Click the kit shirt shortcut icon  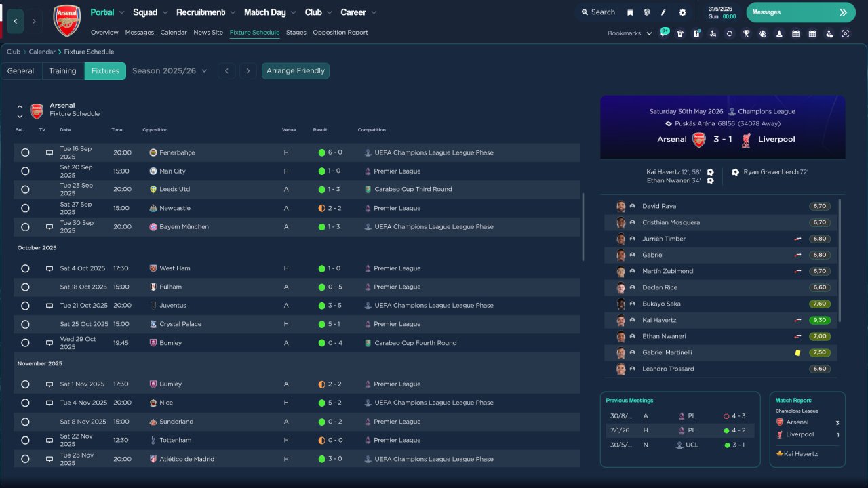680,33
